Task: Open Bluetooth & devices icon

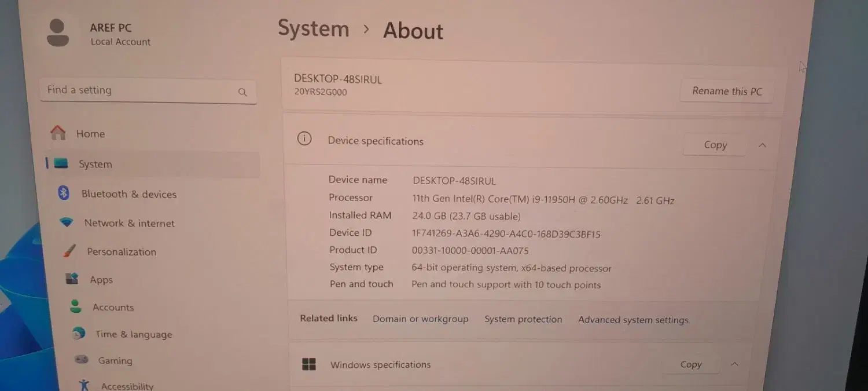Action: pyautogui.click(x=64, y=193)
